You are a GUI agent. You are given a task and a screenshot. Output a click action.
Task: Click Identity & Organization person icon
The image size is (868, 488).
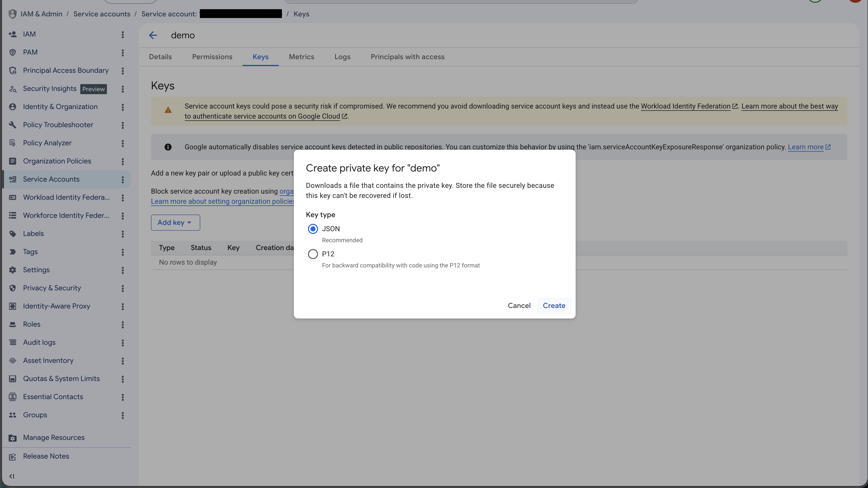pos(13,107)
